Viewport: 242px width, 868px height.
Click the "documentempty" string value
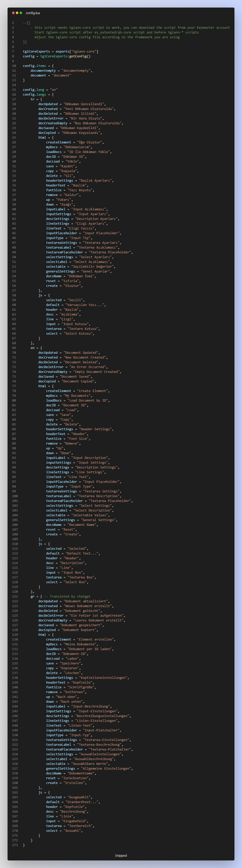pos(76,71)
